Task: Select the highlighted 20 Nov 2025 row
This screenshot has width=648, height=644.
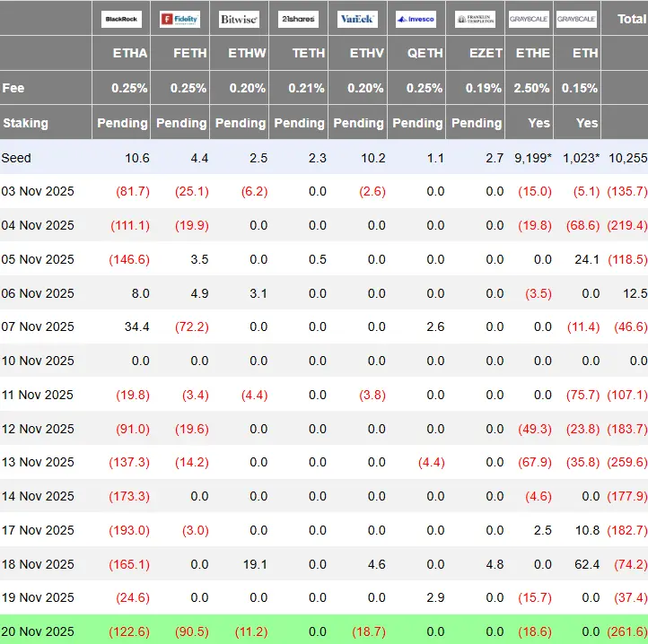Action: (x=324, y=630)
